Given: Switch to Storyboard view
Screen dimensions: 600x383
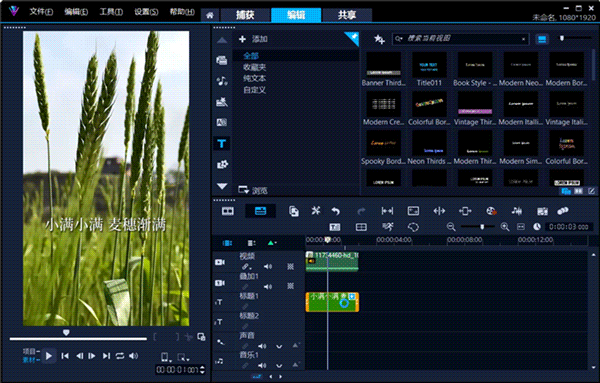Looking at the screenshot, I should click(228, 211).
